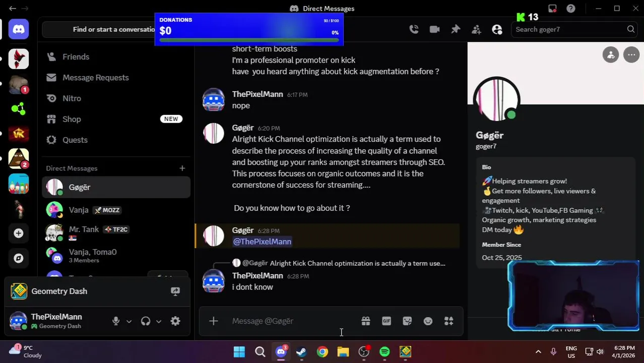Open Geometry Dash activity stream icon
This screenshot has height=363, width=644.
175,291
